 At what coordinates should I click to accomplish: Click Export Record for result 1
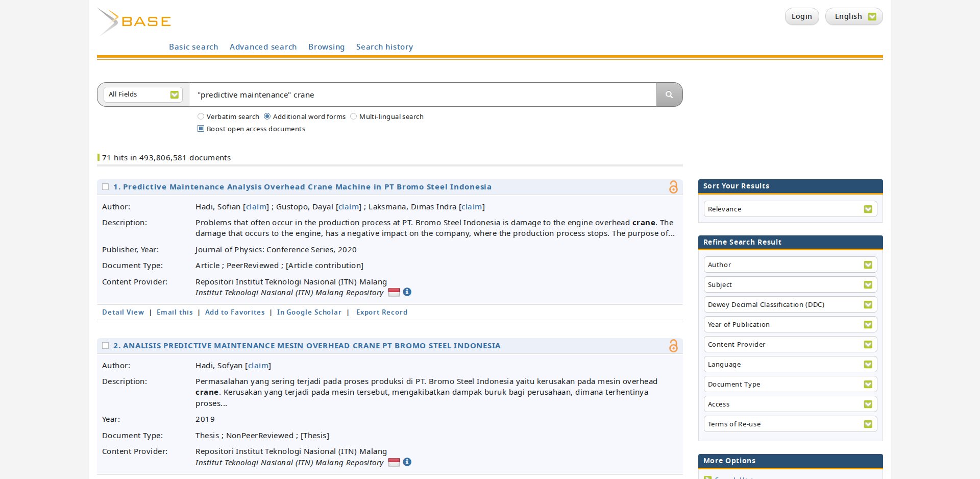pos(382,312)
